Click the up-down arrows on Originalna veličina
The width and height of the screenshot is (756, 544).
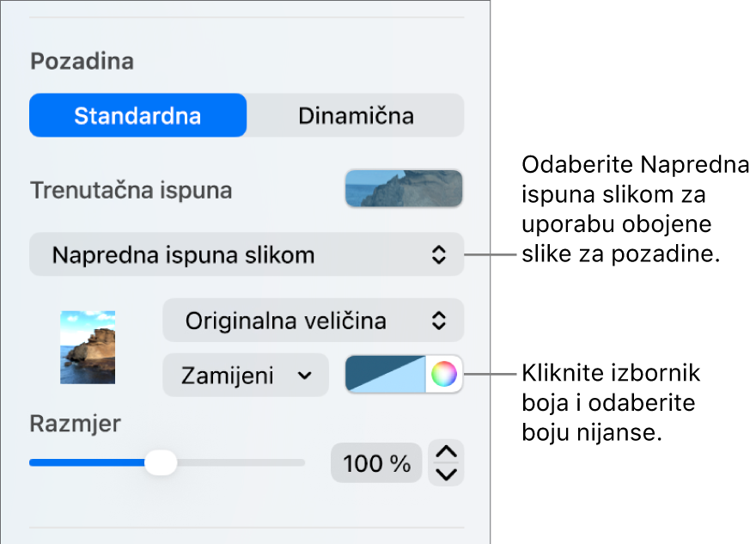coord(438,321)
